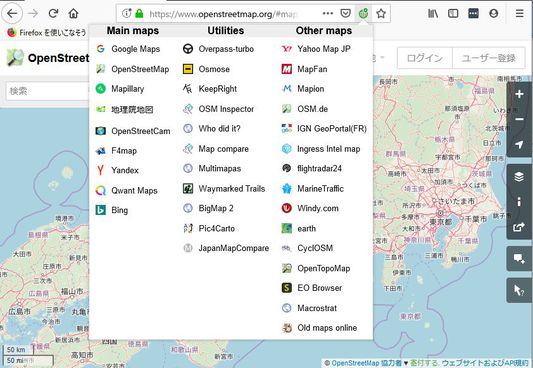Select MapFan in Other maps
533x368 pixels.
(x=304, y=69)
